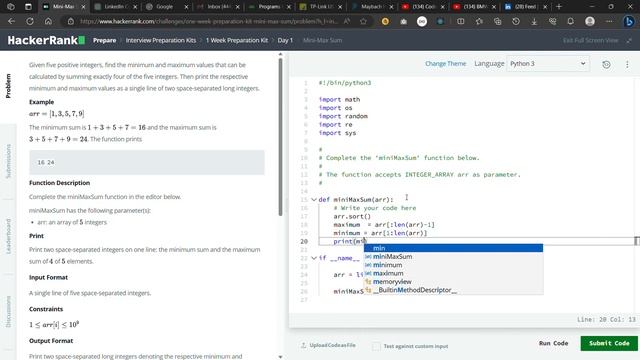Click the orange extension icon in toolbar
The width and height of the screenshot is (640, 360).
click(385, 21)
